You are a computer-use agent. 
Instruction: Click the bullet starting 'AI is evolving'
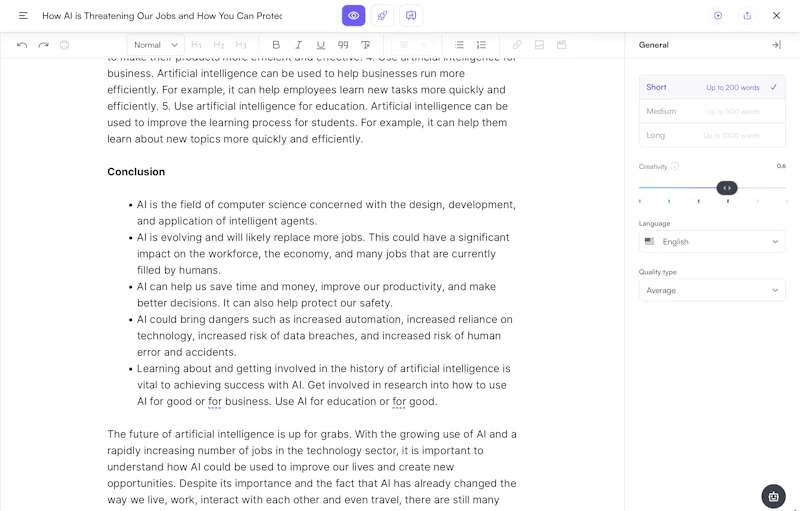coord(323,253)
